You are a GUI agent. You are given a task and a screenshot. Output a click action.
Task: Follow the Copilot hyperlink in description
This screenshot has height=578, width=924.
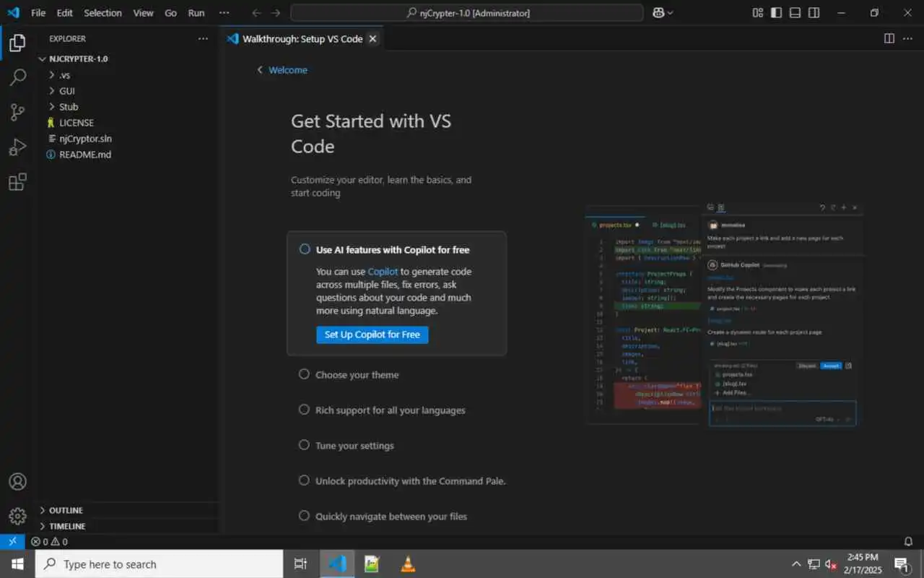[383, 272]
